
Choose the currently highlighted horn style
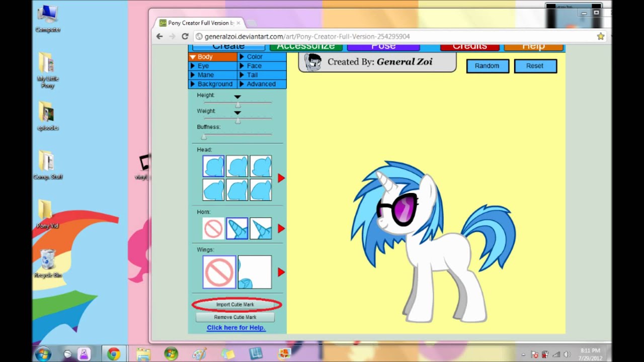tap(237, 228)
